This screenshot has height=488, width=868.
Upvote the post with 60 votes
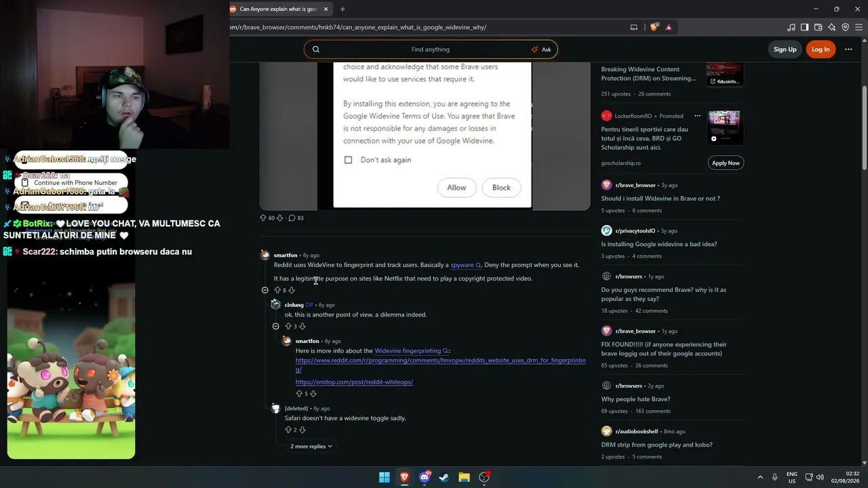pos(263,218)
